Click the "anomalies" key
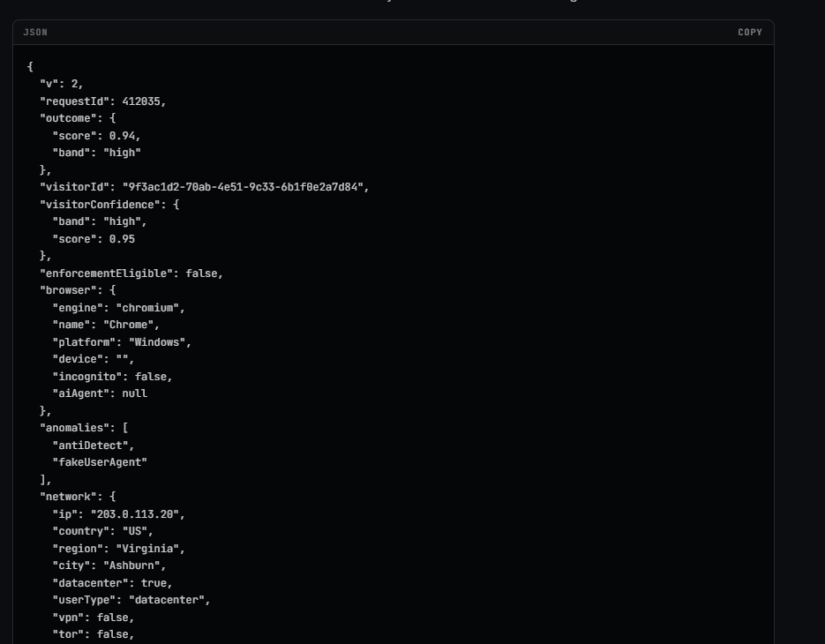Screen dimensions: 825x644 [75, 428]
